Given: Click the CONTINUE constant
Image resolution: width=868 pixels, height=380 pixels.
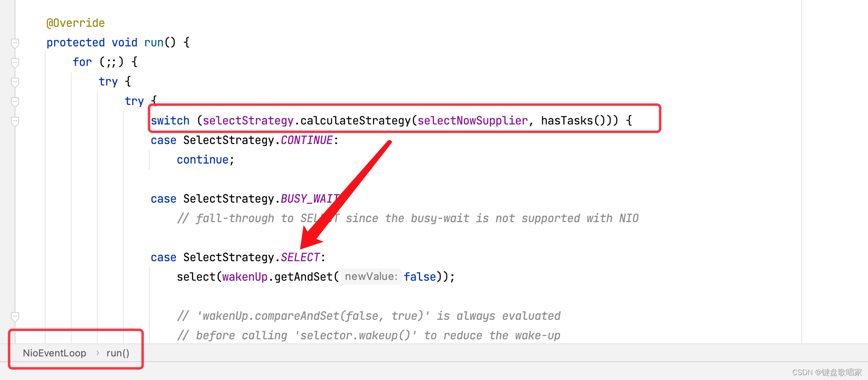Looking at the screenshot, I should pos(307,140).
